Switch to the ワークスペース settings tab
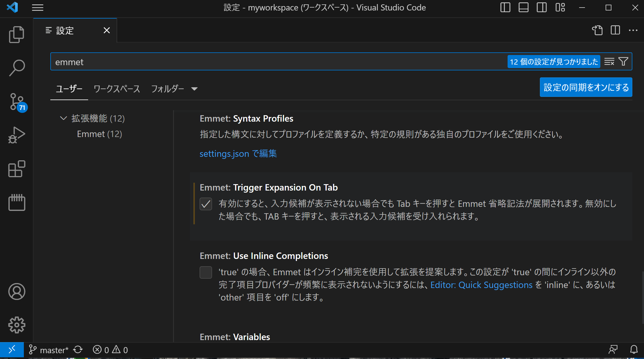Image resolution: width=644 pixels, height=359 pixels. (x=117, y=89)
